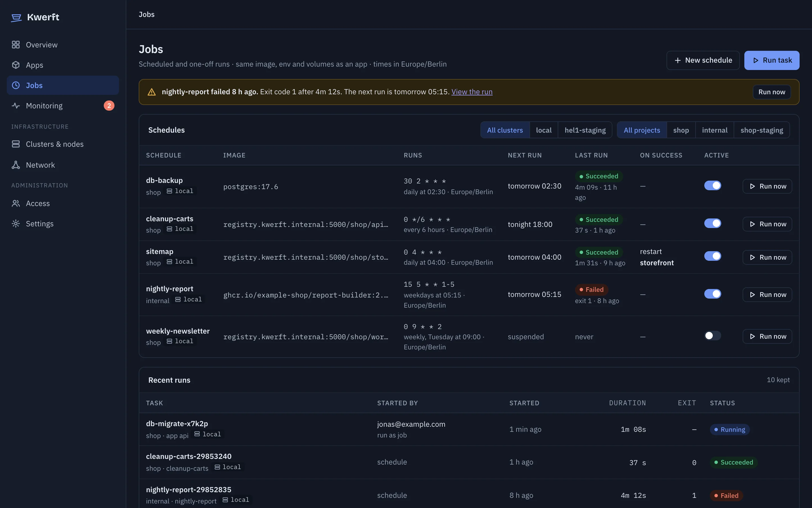The width and height of the screenshot is (812, 508).
Task: Open the cleanup-carts-29853240 run
Action: 189,457
